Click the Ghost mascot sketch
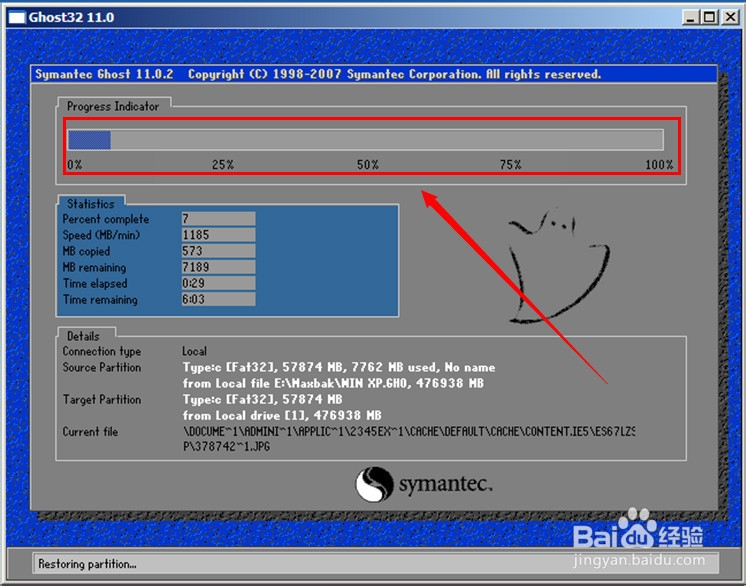Screen dimensions: 746x586 click(x=559, y=265)
